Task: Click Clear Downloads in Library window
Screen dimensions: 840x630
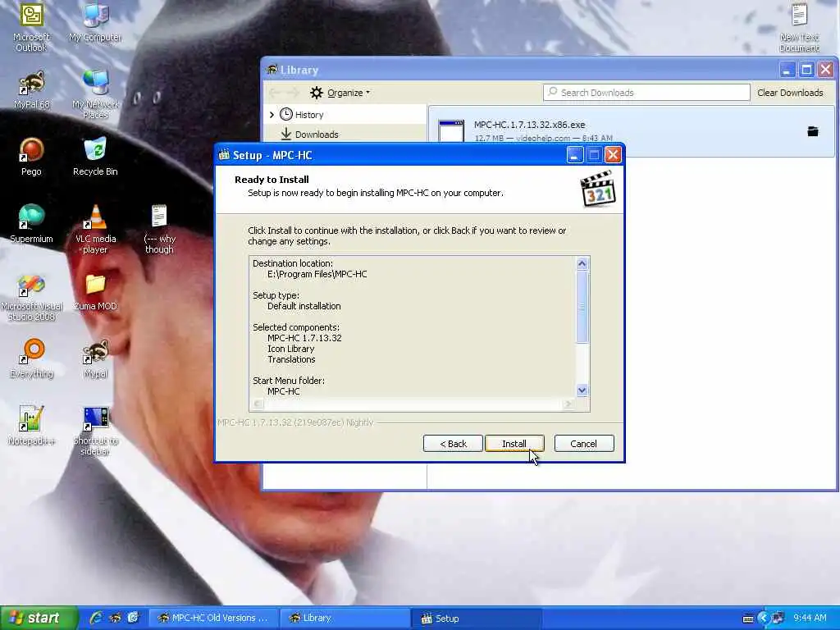Action: (790, 93)
